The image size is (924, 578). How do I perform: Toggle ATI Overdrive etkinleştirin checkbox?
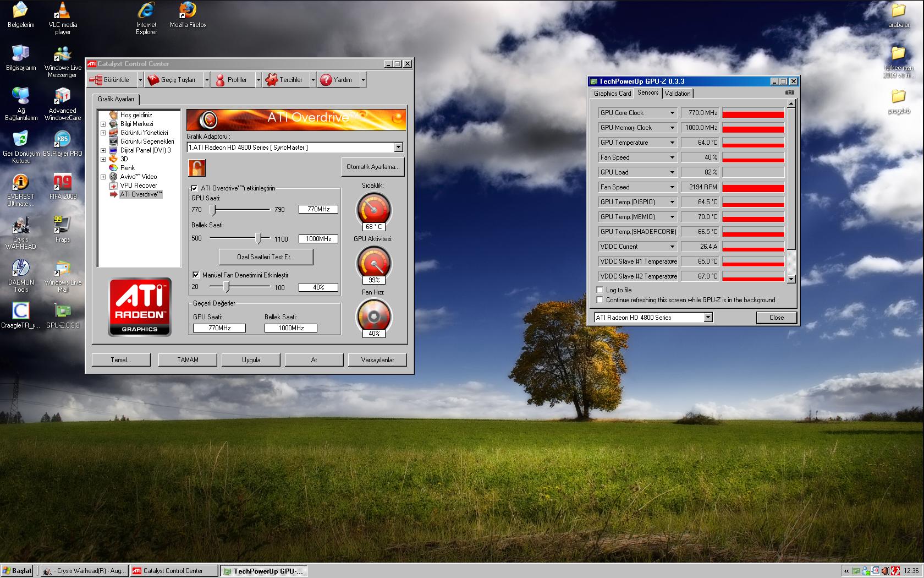(x=194, y=188)
